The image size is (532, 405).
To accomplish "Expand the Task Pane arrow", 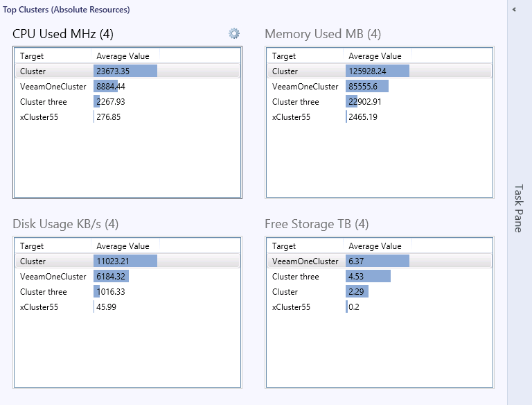I will click(514, 10).
